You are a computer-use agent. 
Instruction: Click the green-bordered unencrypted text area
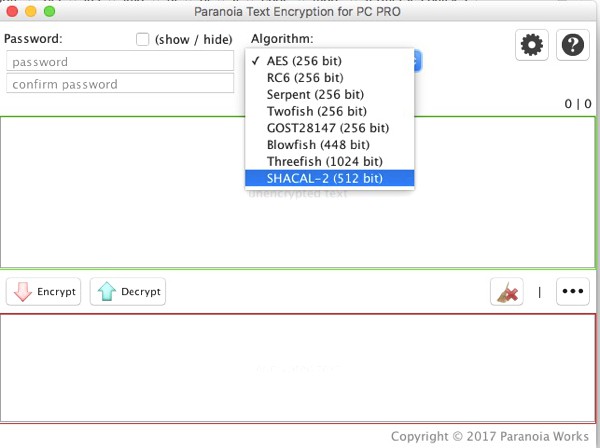point(120,200)
